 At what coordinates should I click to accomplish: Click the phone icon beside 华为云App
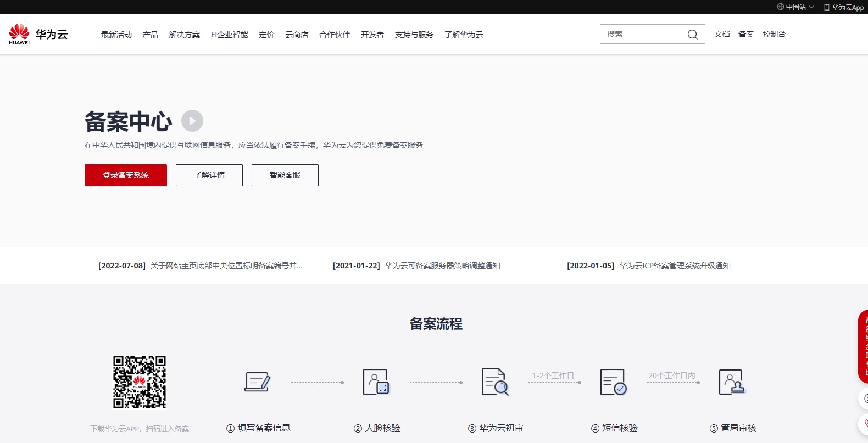click(827, 8)
